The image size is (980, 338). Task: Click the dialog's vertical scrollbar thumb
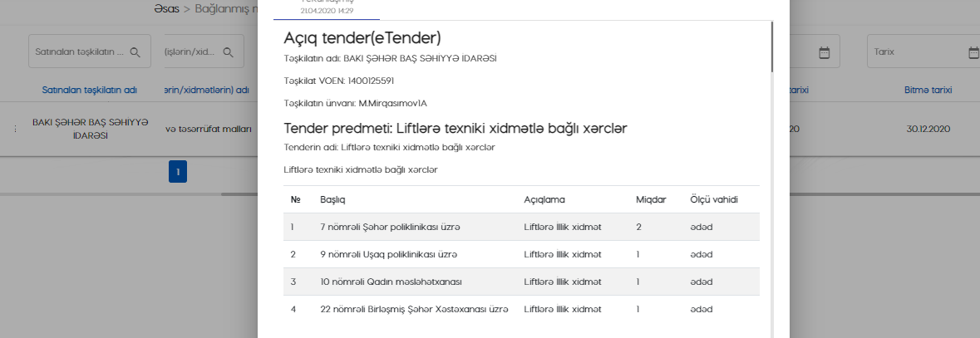[772, 46]
